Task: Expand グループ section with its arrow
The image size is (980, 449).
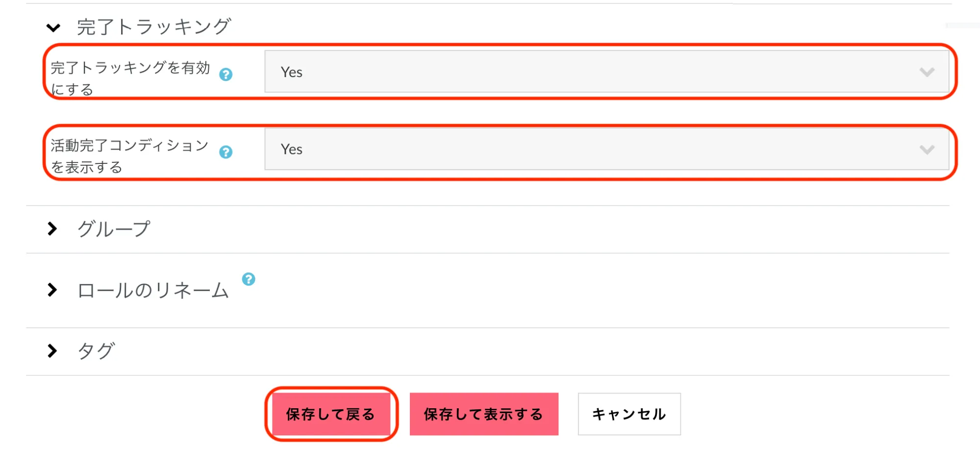Action: pyautogui.click(x=52, y=229)
